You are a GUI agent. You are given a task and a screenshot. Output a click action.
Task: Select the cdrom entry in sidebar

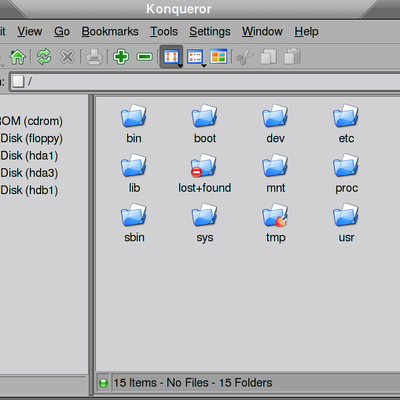[31, 121]
